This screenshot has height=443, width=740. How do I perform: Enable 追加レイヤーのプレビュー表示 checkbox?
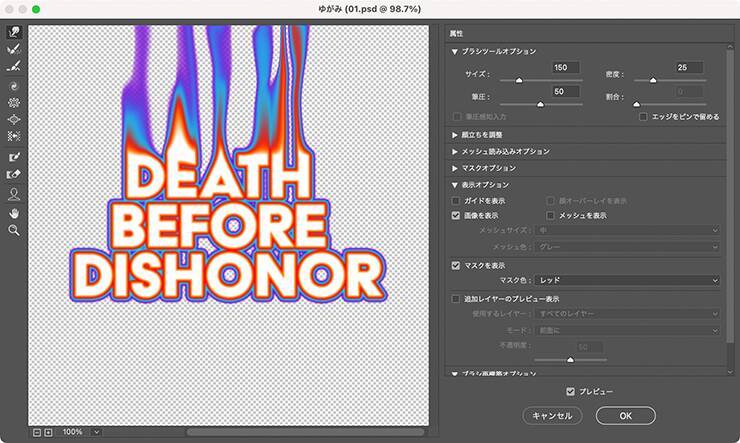click(x=455, y=299)
